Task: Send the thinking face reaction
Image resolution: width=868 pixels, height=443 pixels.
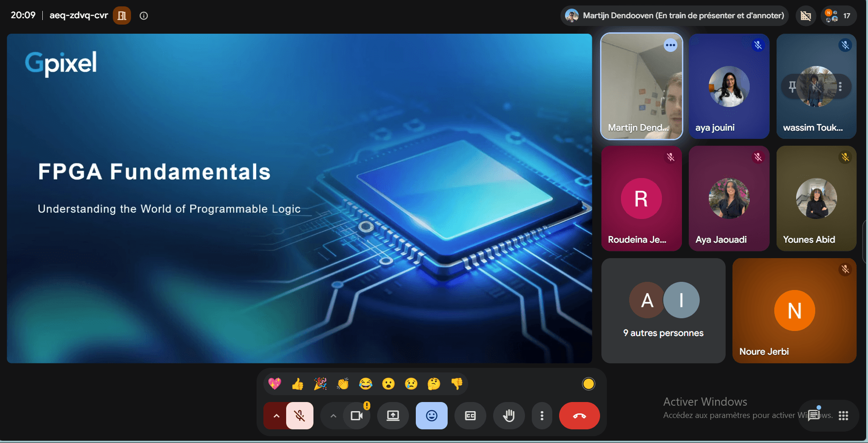Action: pos(434,384)
